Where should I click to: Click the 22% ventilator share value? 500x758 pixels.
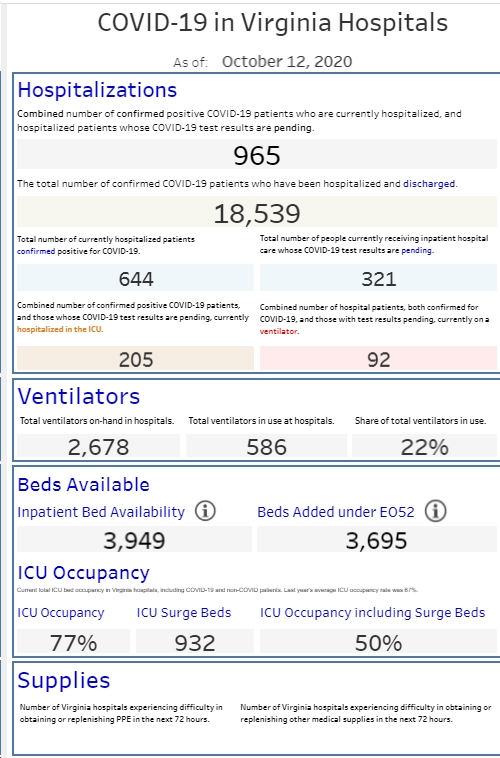[x=425, y=446]
